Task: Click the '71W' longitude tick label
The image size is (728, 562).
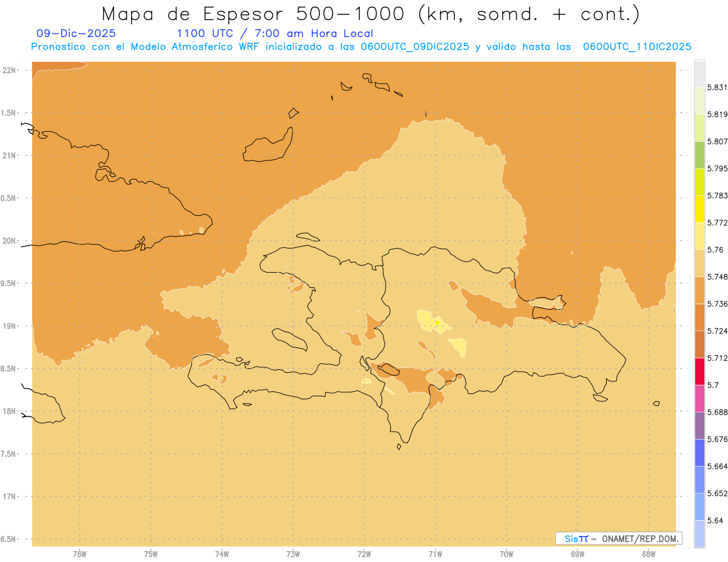Action: (x=436, y=554)
